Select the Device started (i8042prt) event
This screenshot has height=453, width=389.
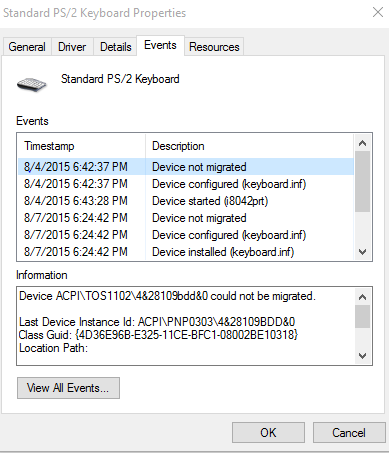(186, 201)
